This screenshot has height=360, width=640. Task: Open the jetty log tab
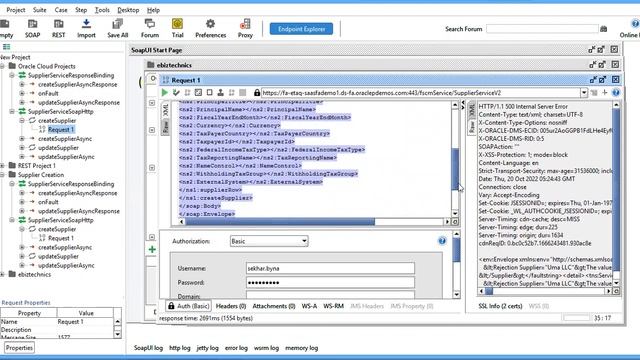tap(207, 348)
